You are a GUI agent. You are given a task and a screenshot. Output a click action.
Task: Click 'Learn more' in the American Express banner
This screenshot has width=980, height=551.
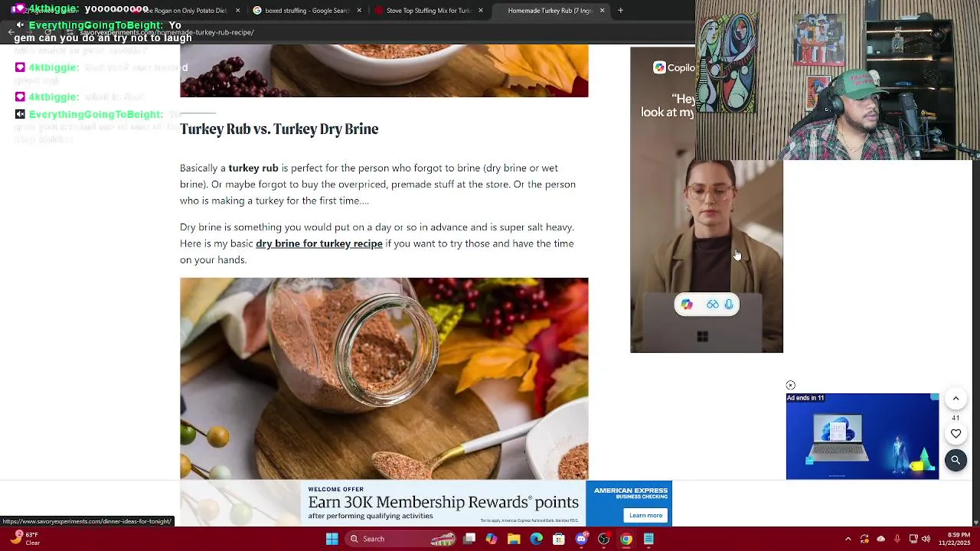coord(645,515)
